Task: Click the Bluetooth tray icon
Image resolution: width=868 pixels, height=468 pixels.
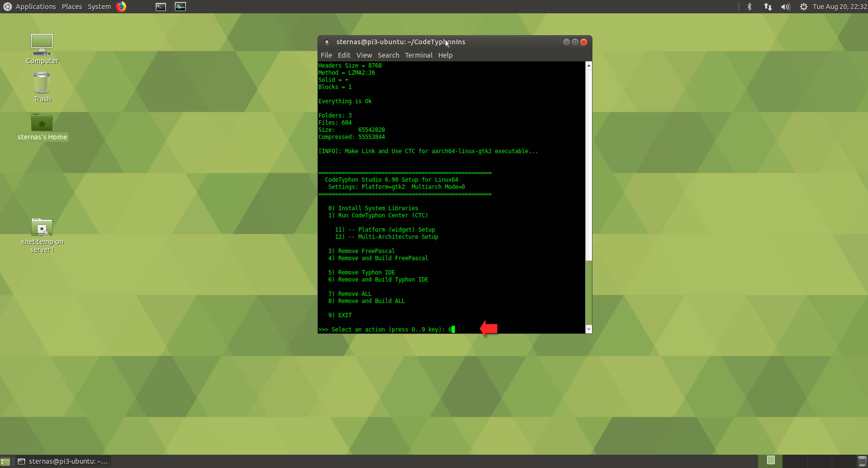Action: pos(750,7)
